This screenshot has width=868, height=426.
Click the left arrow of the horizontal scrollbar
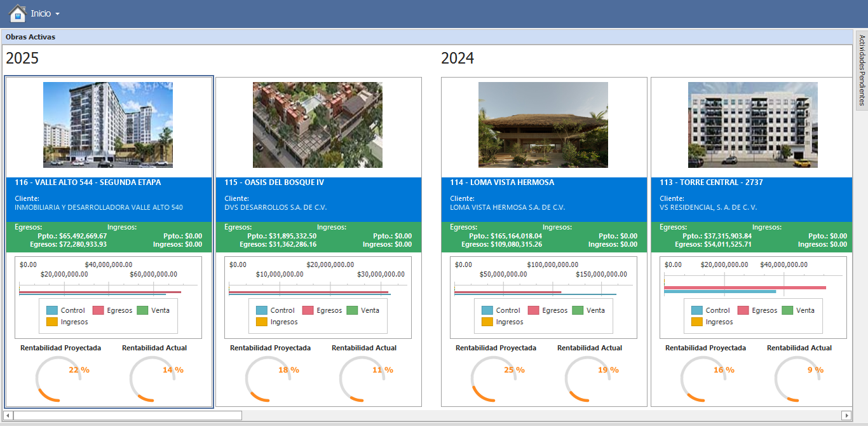point(8,415)
